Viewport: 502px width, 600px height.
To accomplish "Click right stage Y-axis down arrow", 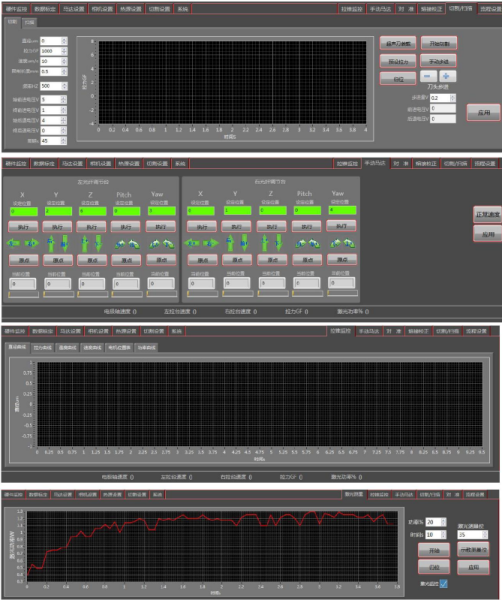I will [x=244, y=243].
